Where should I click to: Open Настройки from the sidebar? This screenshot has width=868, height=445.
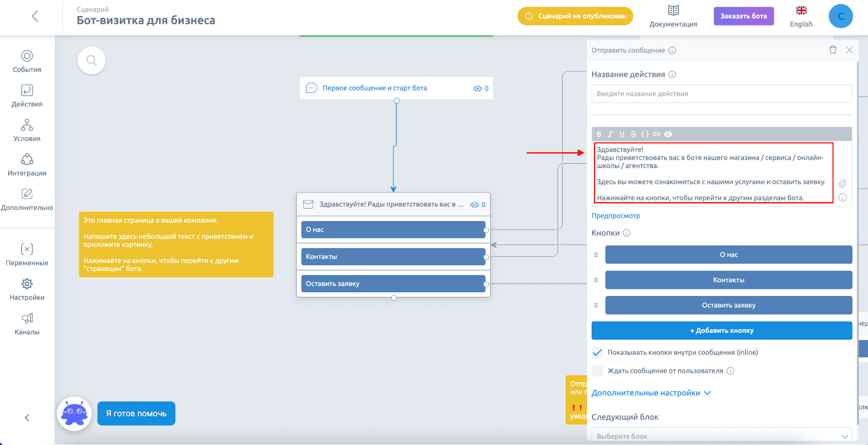click(x=27, y=289)
